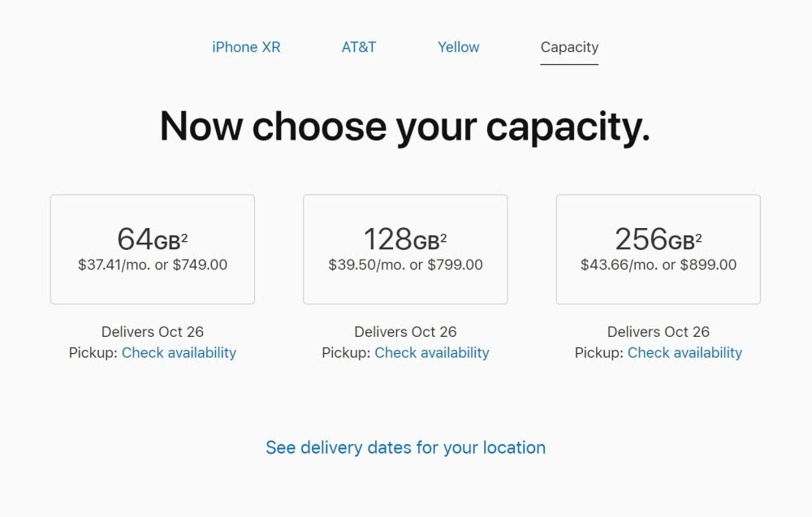The width and height of the screenshot is (812, 517).
Task: Open See delivery dates for your location
Action: (x=405, y=447)
